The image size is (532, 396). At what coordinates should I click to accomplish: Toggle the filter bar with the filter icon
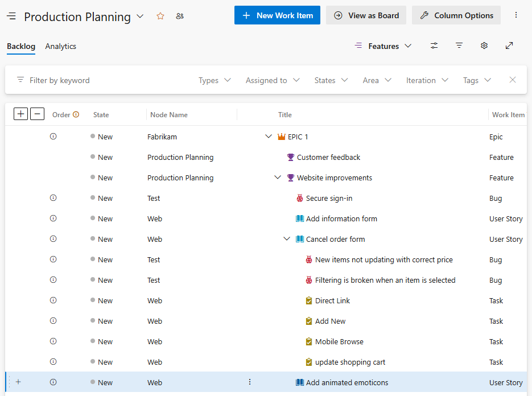tap(459, 46)
